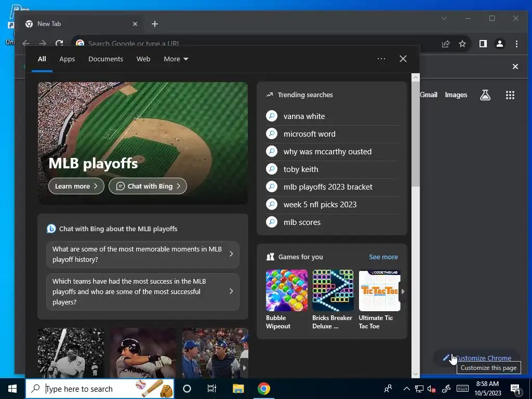
Task: Click the Chrome icon on the taskbar
Action: coord(263,389)
